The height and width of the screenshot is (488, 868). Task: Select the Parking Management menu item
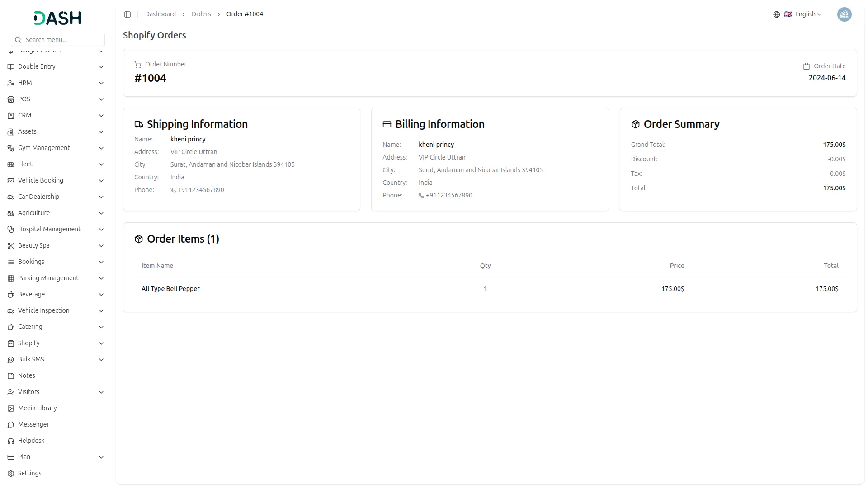[x=48, y=278]
